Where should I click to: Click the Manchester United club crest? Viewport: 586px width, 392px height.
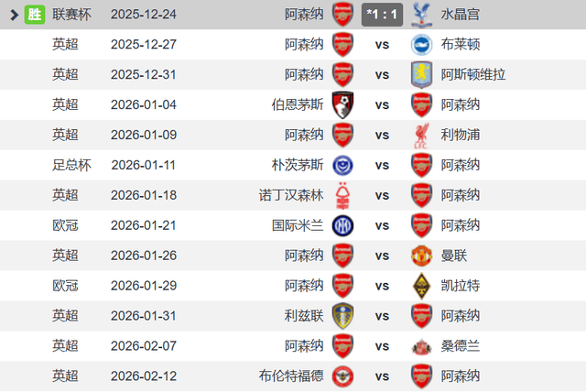point(421,256)
